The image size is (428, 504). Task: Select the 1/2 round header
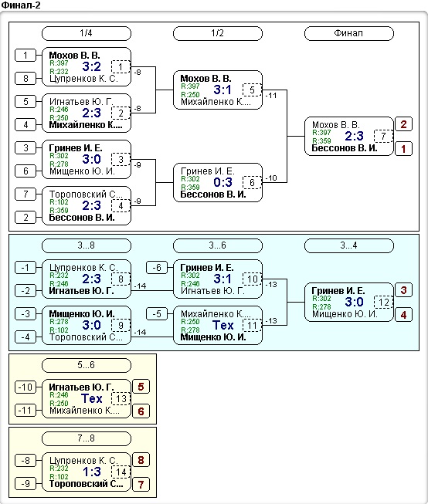click(218, 33)
